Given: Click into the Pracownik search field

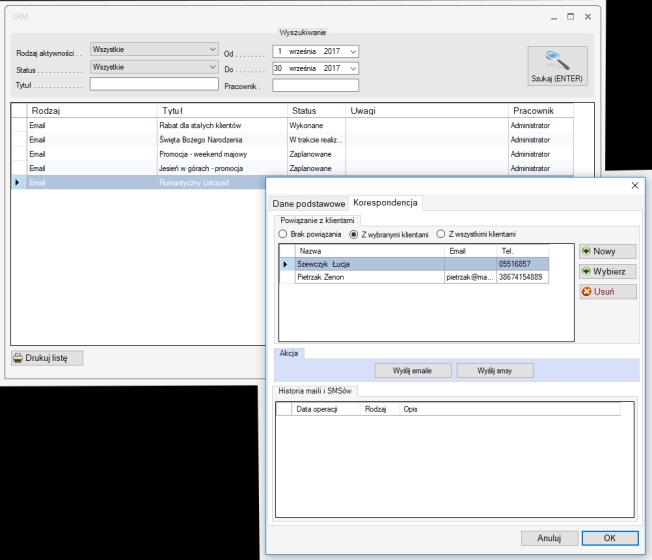Looking at the screenshot, I should point(315,85).
